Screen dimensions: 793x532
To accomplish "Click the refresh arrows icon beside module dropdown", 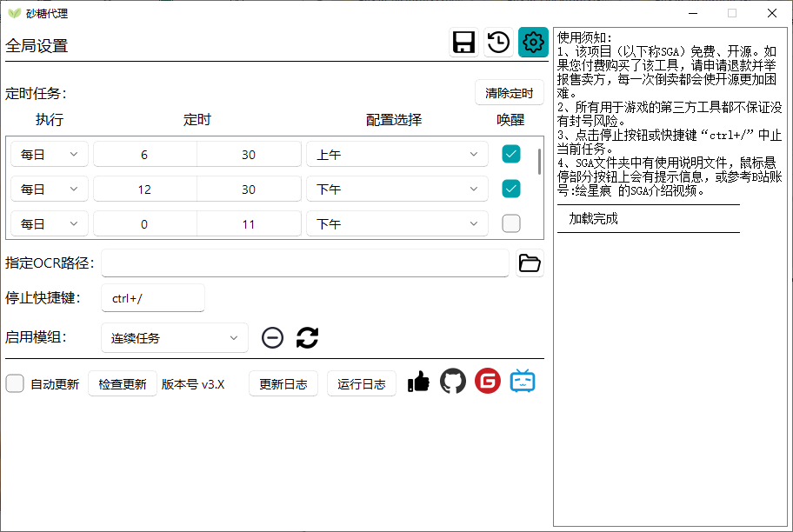I will pos(307,337).
